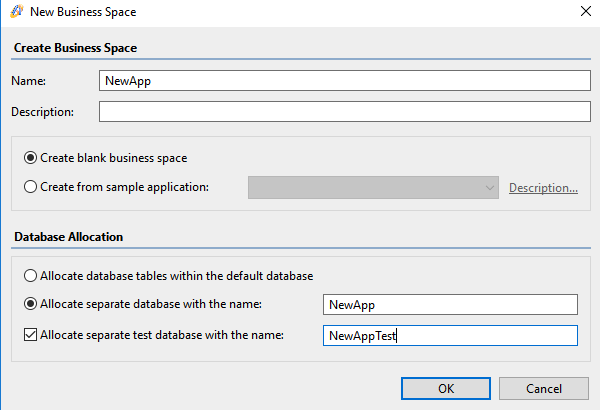Open the sample application dropdown
Viewport: 600px width, 410px height.
click(373, 188)
